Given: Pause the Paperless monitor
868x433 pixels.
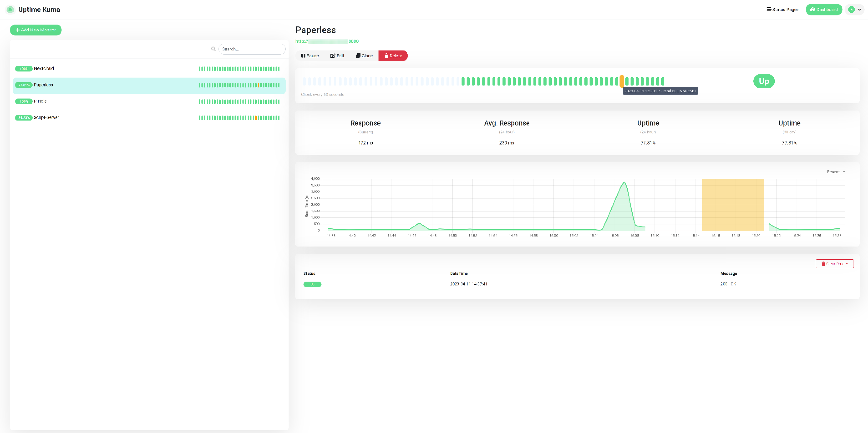Looking at the screenshot, I should [310, 55].
